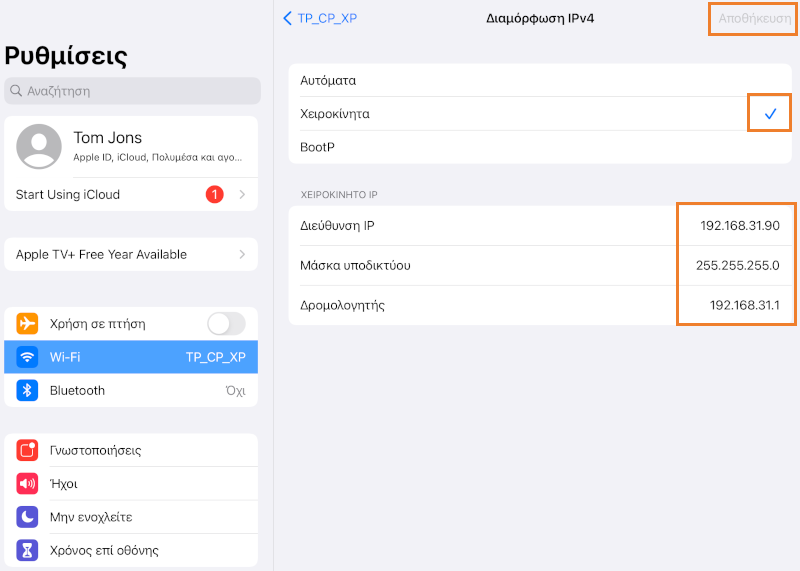Click the Μην ενοχλείτε moon icon
The image size is (800, 571).
tap(28, 517)
